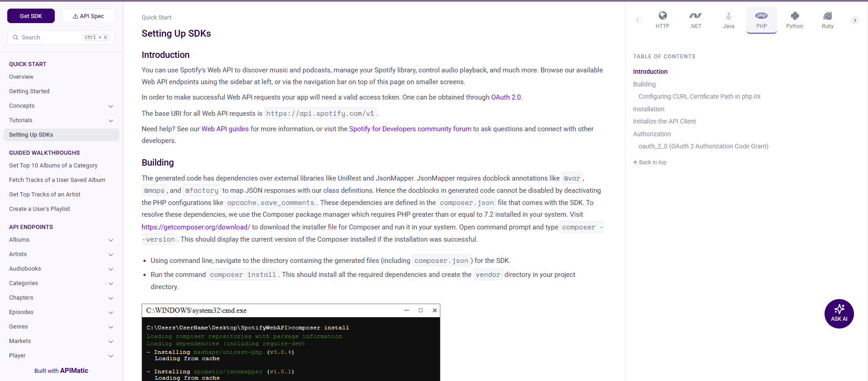The width and height of the screenshot is (868, 381).
Task: Open Get Top Tracks of an Artist
Action: (x=45, y=195)
